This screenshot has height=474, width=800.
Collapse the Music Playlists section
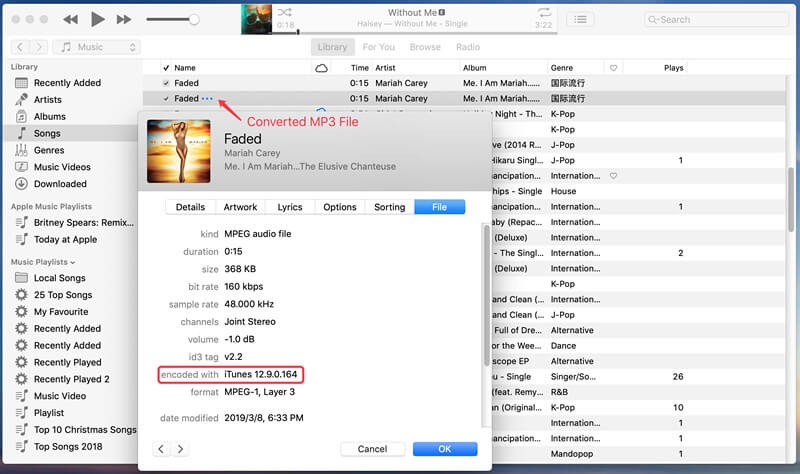(x=72, y=262)
